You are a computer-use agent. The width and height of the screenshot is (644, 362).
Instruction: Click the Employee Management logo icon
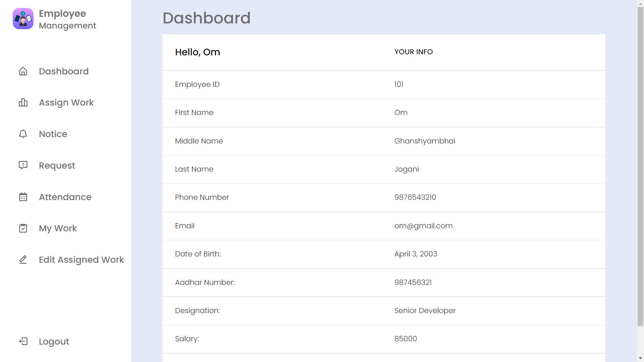pos(23,18)
